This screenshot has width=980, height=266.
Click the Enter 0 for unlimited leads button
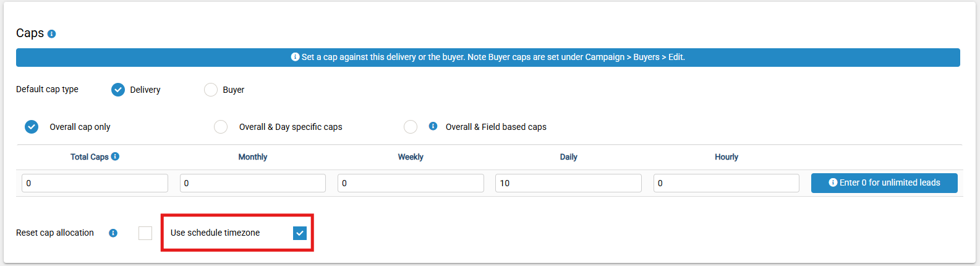click(x=884, y=182)
